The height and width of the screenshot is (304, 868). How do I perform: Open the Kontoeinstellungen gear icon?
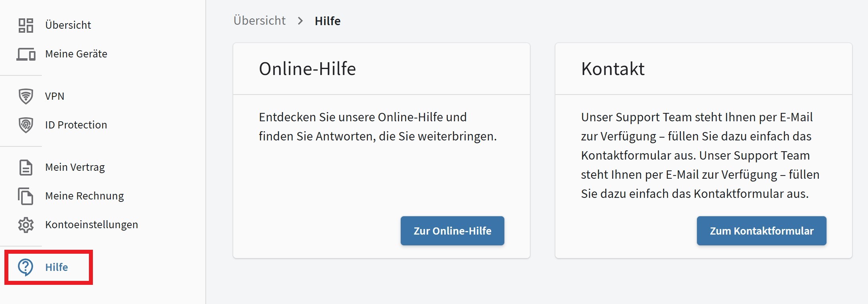(26, 225)
